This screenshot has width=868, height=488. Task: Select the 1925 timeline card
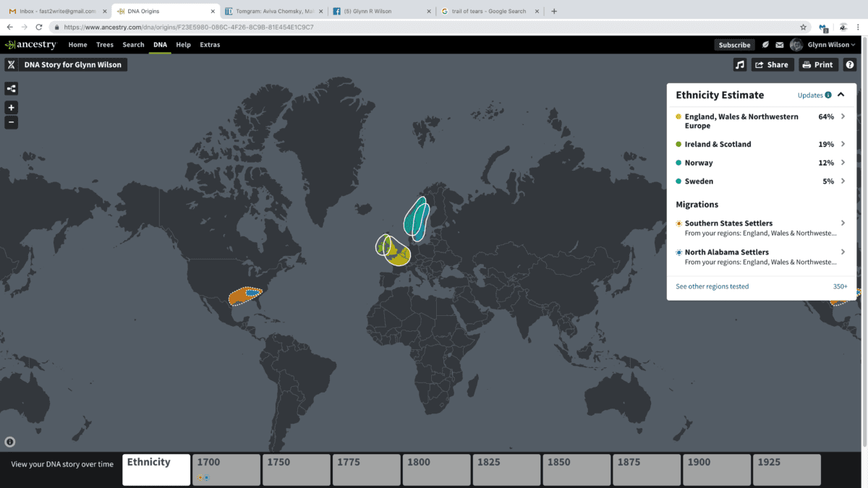pyautogui.click(x=787, y=470)
